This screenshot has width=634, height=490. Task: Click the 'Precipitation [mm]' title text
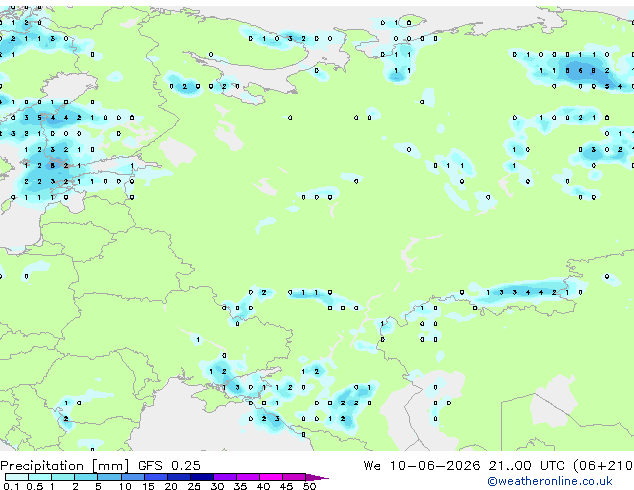[65, 466]
